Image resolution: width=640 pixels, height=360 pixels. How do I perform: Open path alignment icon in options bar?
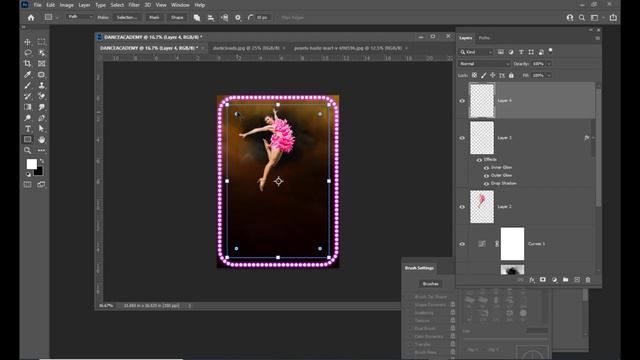point(211,18)
